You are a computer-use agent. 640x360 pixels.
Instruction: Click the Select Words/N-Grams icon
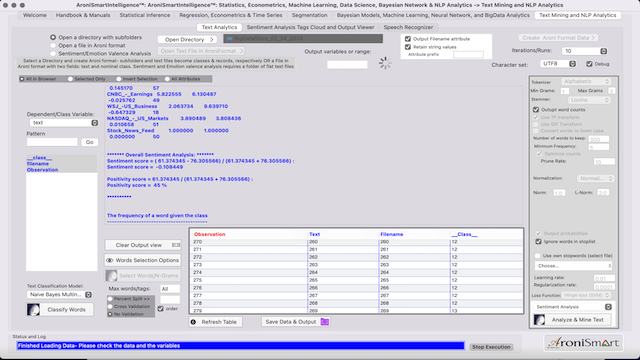111,276
